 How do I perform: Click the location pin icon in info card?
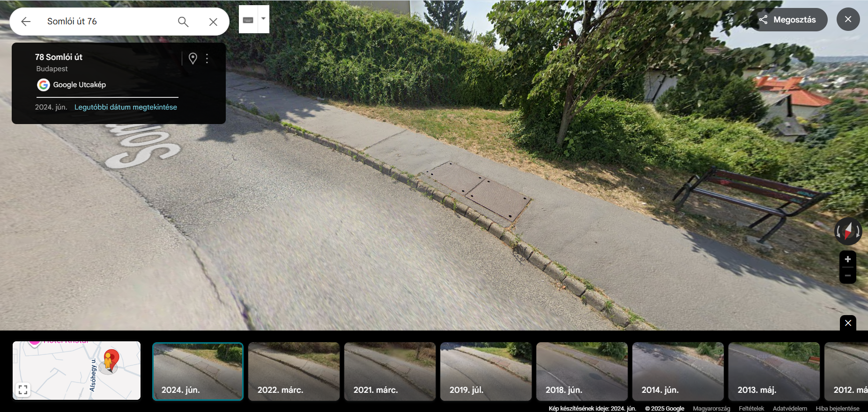[x=193, y=59]
